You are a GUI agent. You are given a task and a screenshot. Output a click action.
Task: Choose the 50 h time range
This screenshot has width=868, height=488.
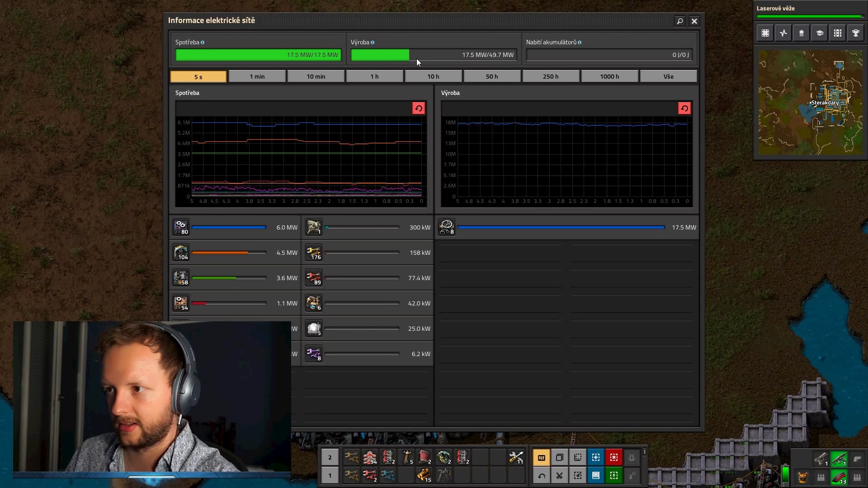[492, 76]
